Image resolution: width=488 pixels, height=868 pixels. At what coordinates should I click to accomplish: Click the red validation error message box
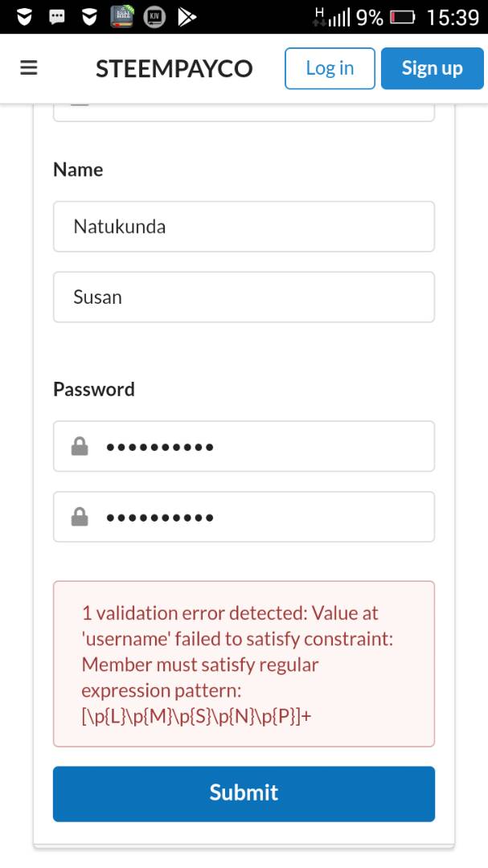[x=244, y=664]
